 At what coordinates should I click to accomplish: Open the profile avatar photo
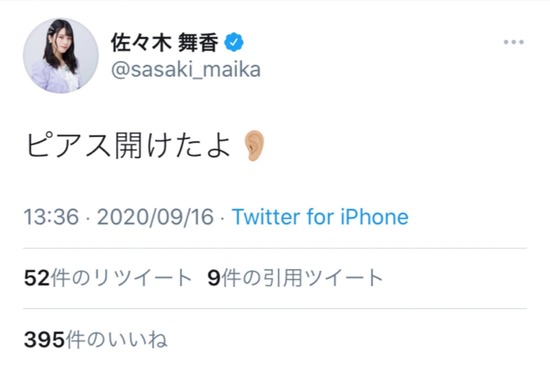(61, 56)
